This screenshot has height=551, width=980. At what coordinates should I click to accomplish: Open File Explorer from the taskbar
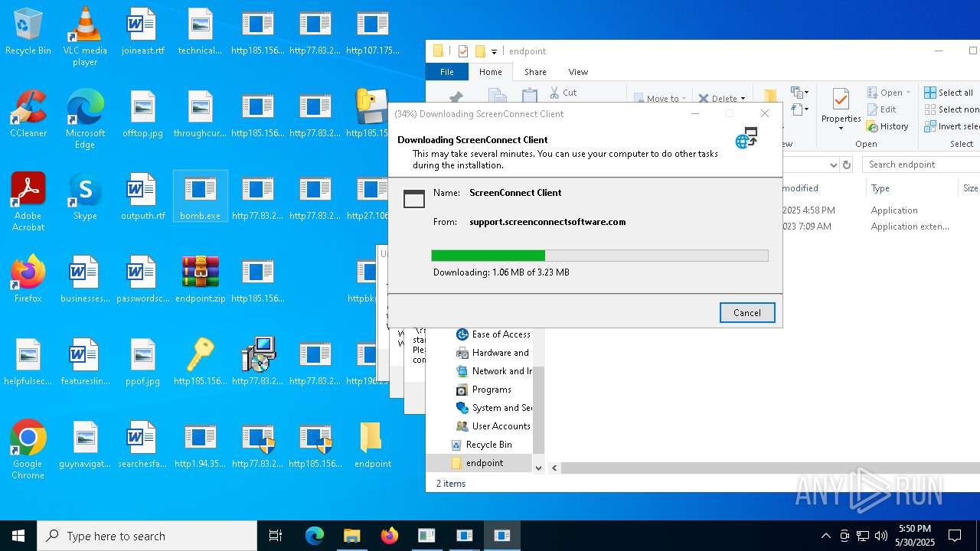click(351, 536)
